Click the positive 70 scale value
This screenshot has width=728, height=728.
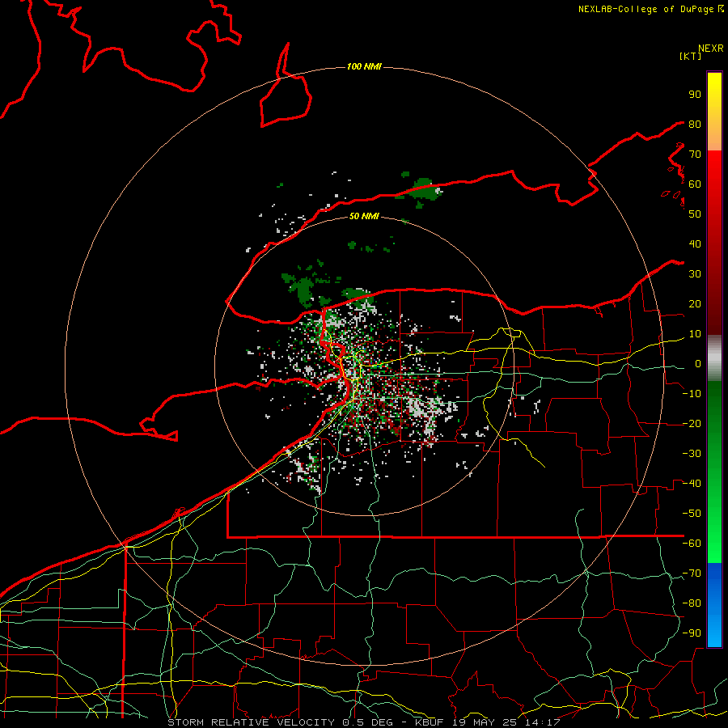[695, 154]
